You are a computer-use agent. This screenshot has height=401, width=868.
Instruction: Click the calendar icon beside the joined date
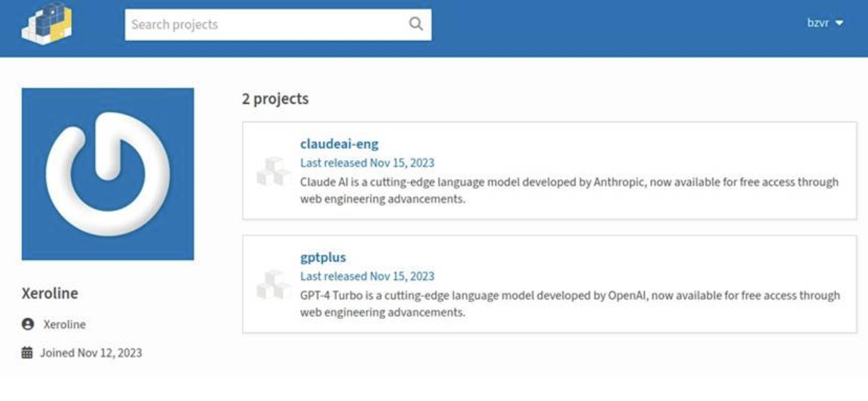27,353
